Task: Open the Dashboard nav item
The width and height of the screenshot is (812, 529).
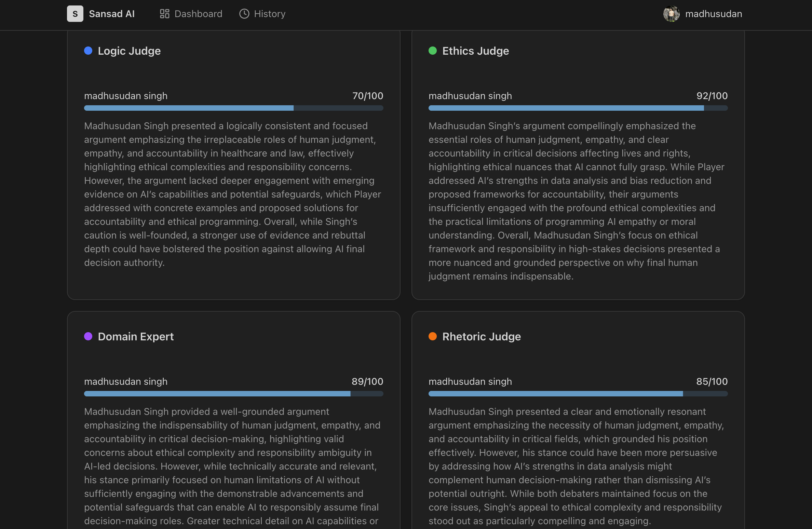Action: click(198, 14)
